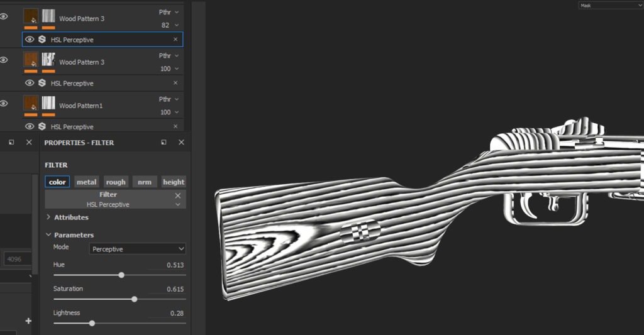
Task: Select material thumbnail of Wood Pattern 3 at 82 opacity
Action: point(31,16)
